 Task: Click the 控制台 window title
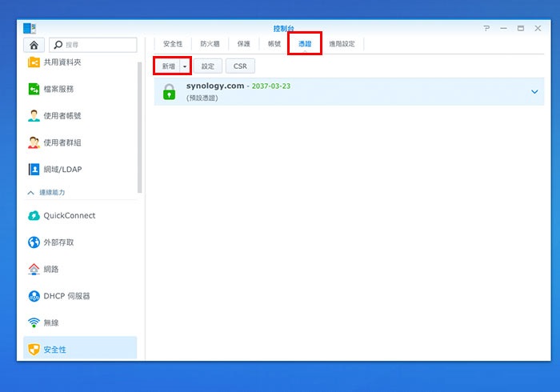point(283,29)
